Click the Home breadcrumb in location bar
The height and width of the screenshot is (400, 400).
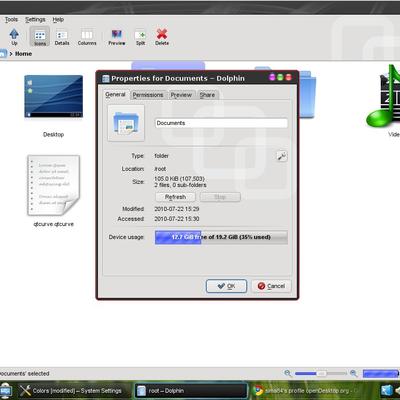[23, 54]
